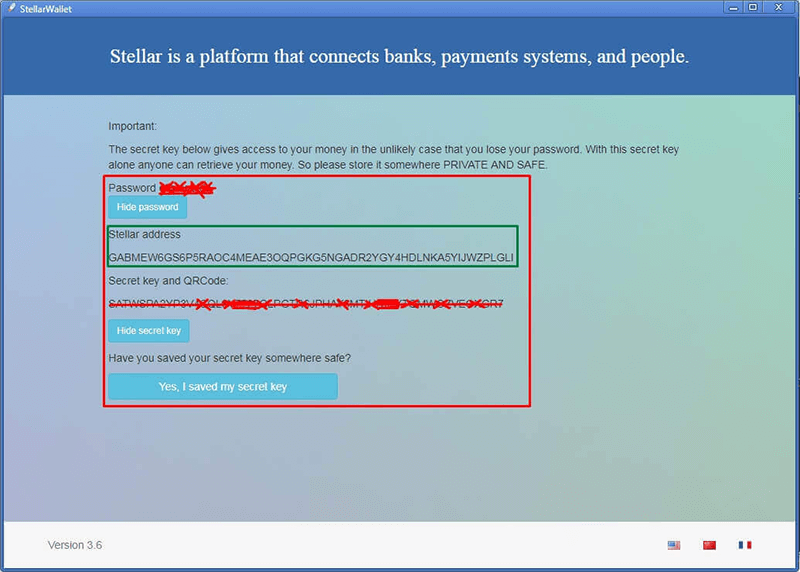Click the Secret key and QRCode label

[x=168, y=281]
